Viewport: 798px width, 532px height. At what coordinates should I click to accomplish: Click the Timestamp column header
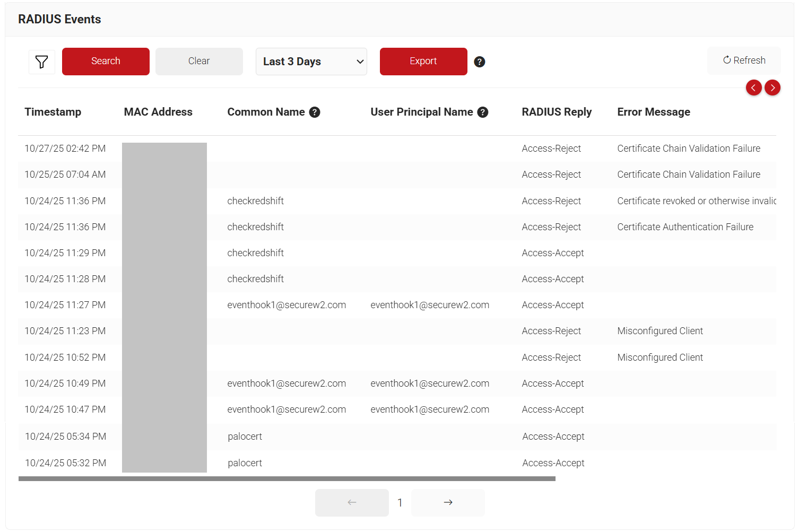click(x=53, y=112)
